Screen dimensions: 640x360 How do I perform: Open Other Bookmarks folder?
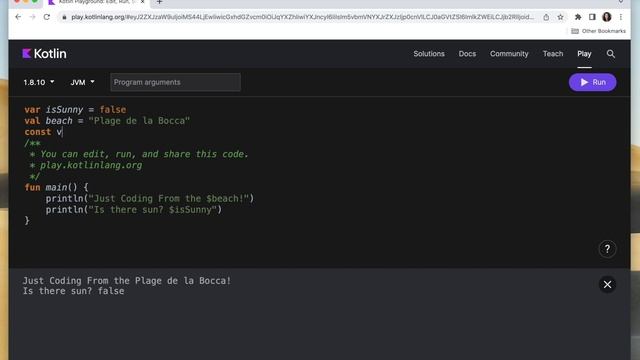click(598, 31)
